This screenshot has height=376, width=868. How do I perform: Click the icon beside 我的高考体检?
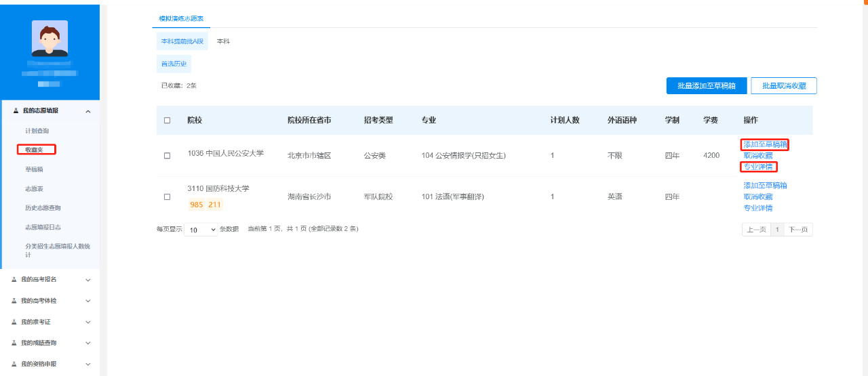(15, 300)
